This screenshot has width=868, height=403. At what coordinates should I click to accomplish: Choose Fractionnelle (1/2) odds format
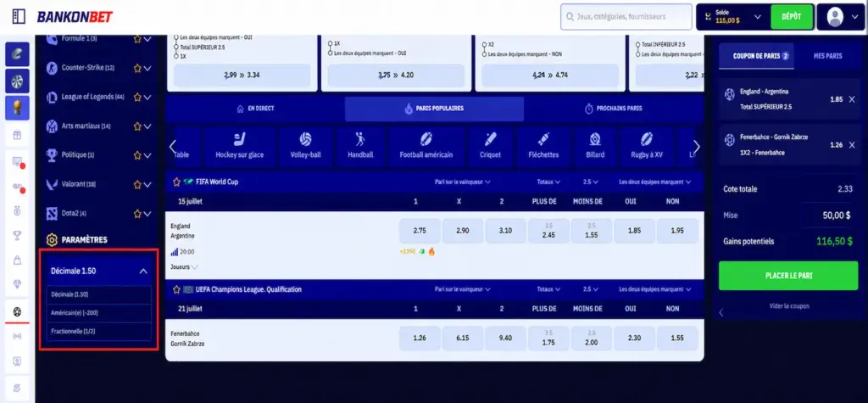(x=98, y=332)
